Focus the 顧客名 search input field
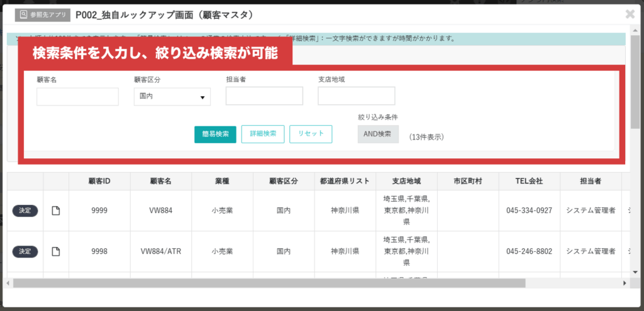Image resolution: width=644 pixels, height=311 pixels. (x=77, y=97)
